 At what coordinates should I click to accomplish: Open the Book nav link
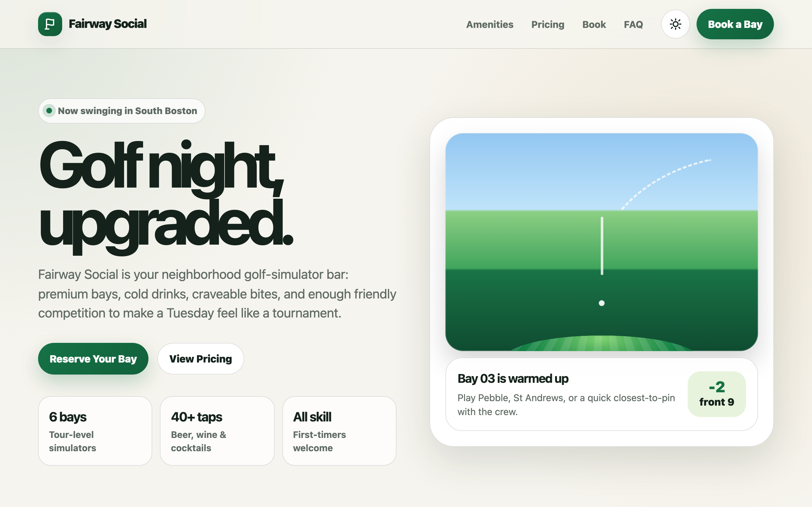(x=594, y=24)
